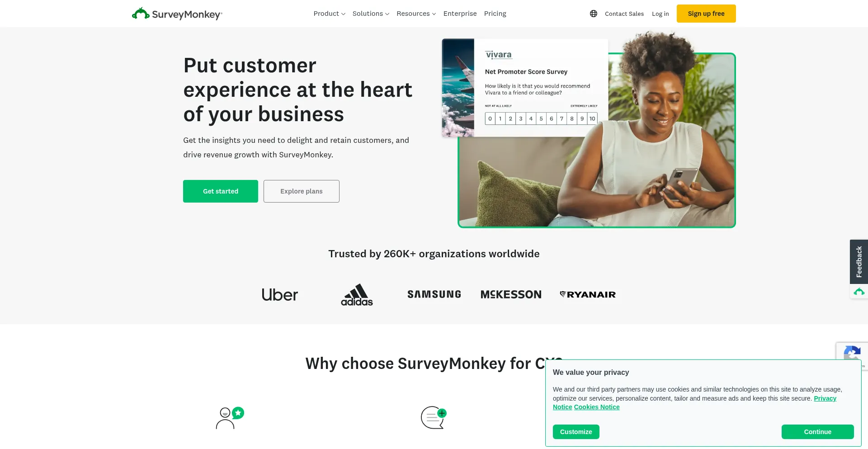The image size is (868, 449).
Task: Click the Uber logo
Action: tap(280, 295)
